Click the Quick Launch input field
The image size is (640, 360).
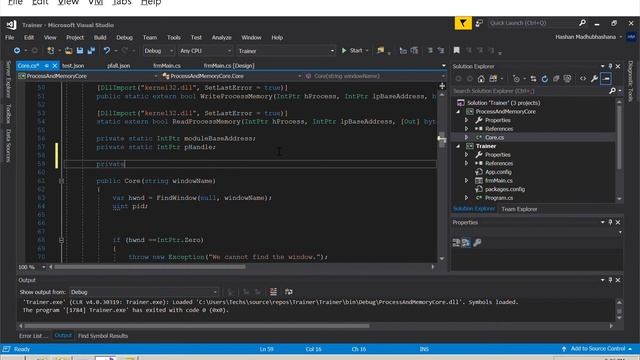click(533, 23)
